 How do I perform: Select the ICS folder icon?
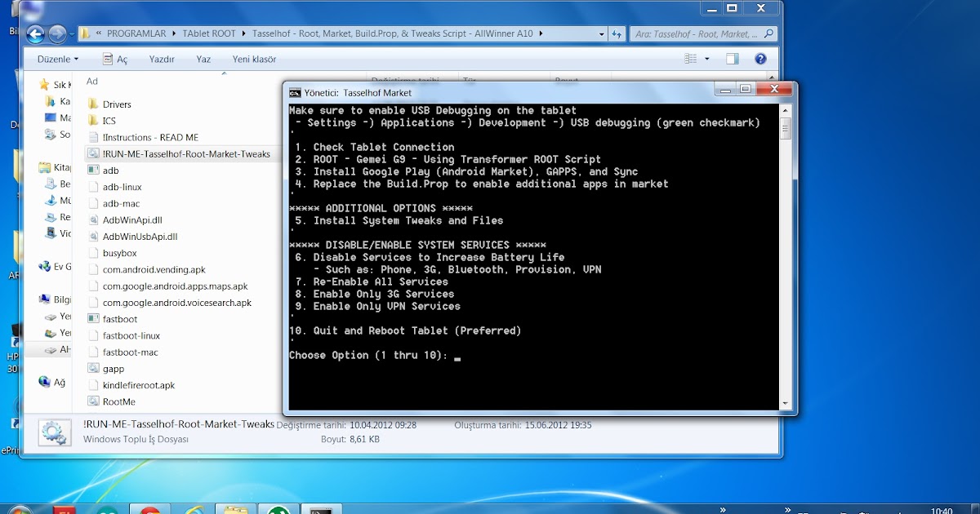[x=92, y=121]
